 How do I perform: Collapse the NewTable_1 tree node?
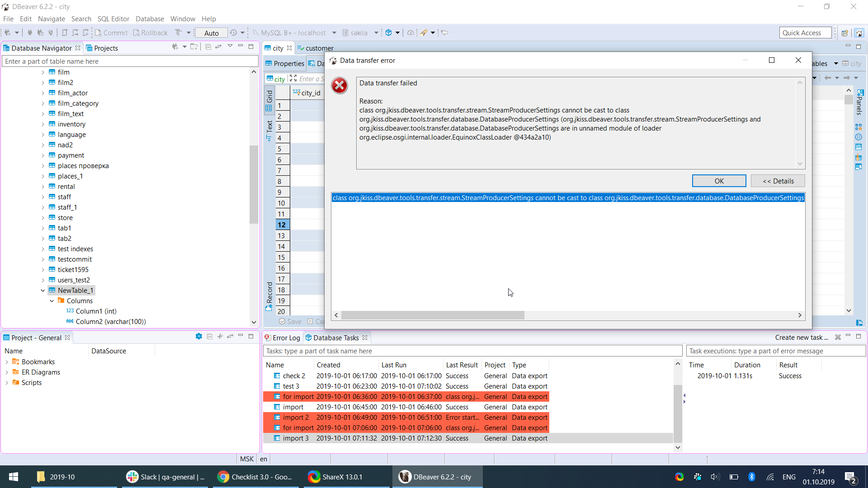click(x=43, y=291)
